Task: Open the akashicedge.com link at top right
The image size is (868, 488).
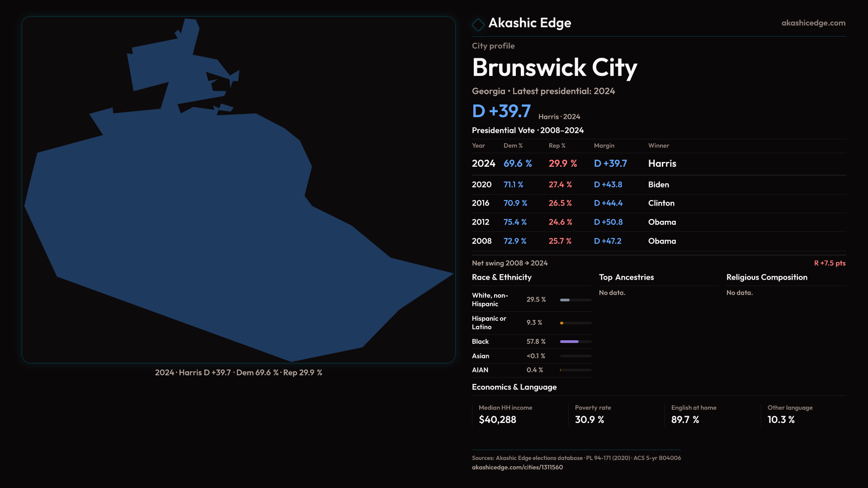Action: pyautogui.click(x=813, y=23)
